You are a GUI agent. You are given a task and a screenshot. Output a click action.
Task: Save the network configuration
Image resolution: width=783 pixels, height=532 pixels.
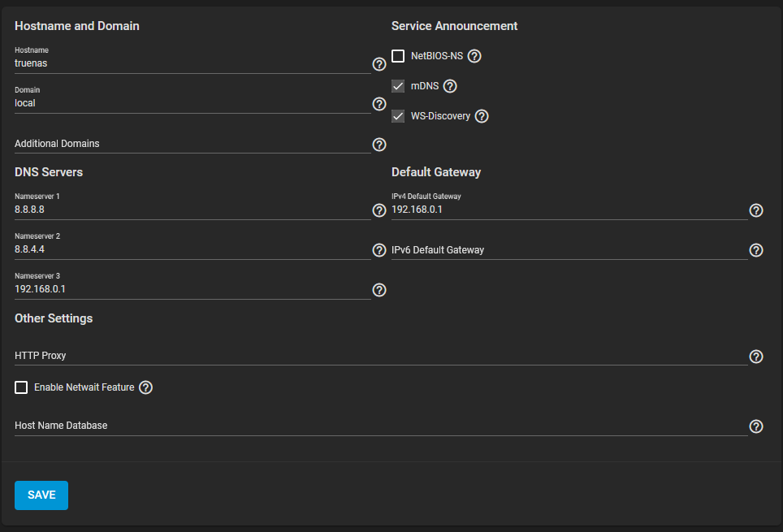click(x=41, y=495)
